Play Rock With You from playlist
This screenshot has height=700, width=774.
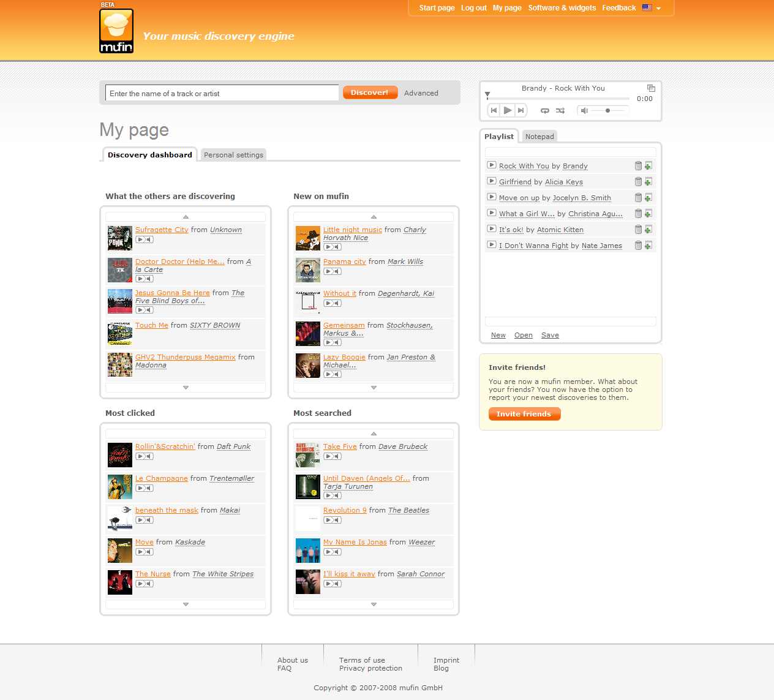pos(491,165)
